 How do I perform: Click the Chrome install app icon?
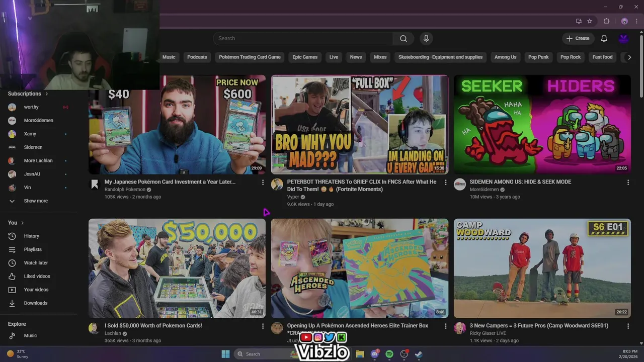pos(579,21)
